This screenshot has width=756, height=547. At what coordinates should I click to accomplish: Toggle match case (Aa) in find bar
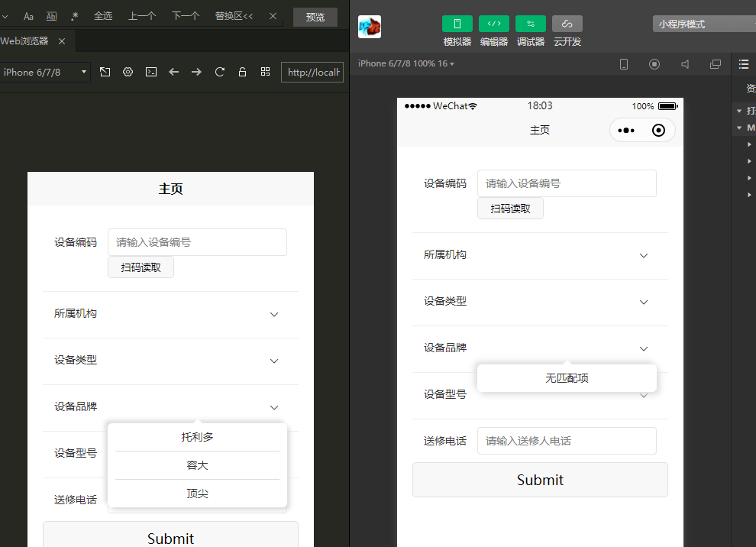(x=28, y=16)
